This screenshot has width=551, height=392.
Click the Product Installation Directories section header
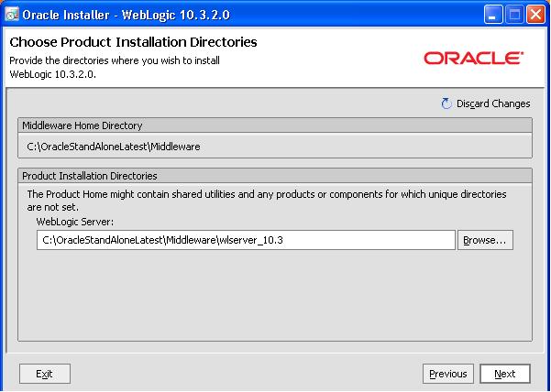[x=90, y=176]
